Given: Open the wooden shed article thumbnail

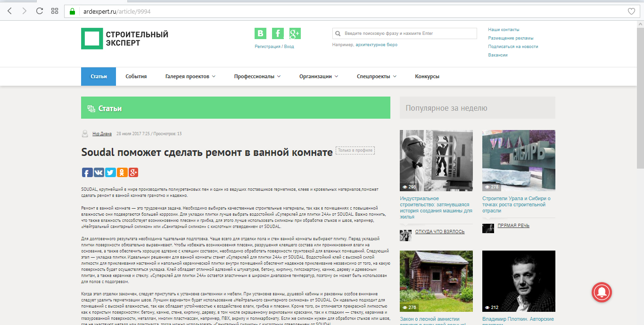Looking at the screenshot, I should point(436,281).
